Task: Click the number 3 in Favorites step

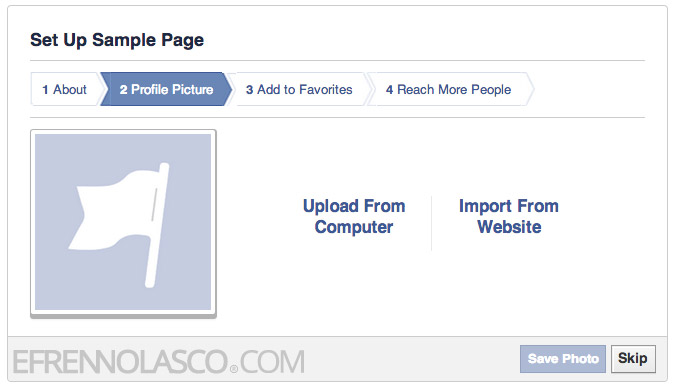Action: click(249, 90)
